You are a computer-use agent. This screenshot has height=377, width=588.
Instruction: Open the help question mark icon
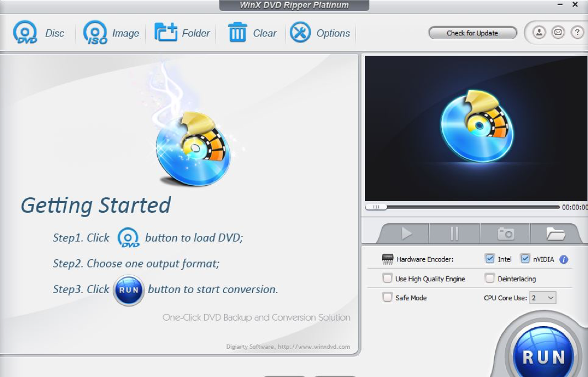pyautogui.click(x=577, y=33)
